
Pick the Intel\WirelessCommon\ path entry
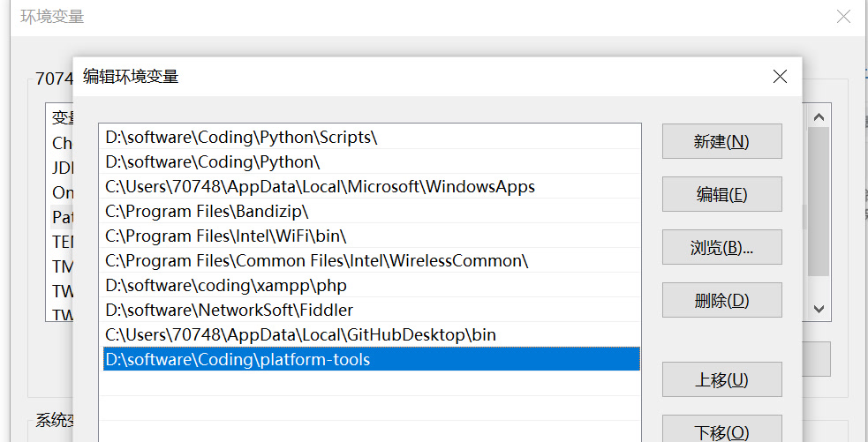[316, 261]
